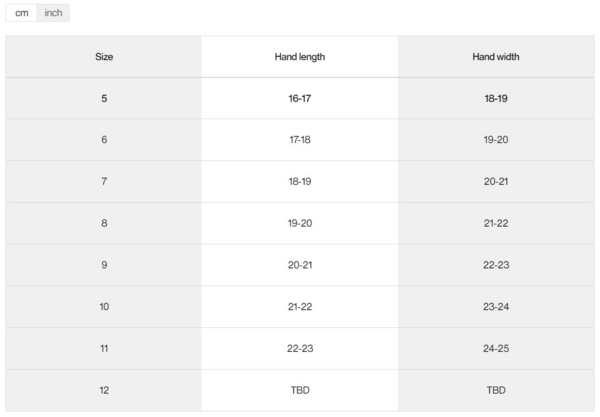The image size is (600, 417).
Task: Click hand length value 19-20
Action: [300, 223]
